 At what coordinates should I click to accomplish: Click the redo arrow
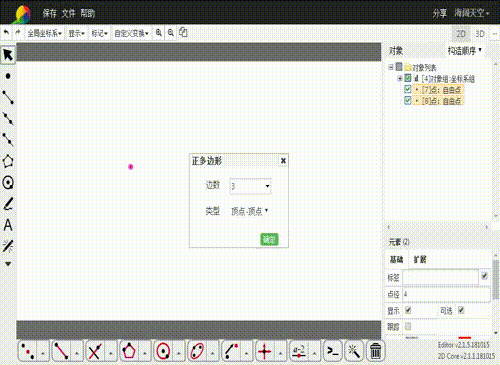pyautogui.click(x=18, y=33)
